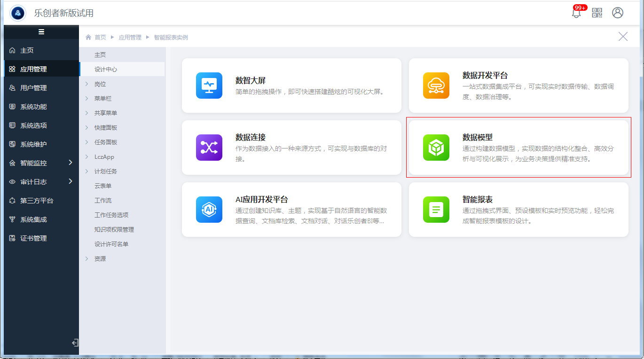The width and height of the screenshot is (644, 359).
Task: Open 工作流 in the secondary menu
Action: click(x=103, y=201)
